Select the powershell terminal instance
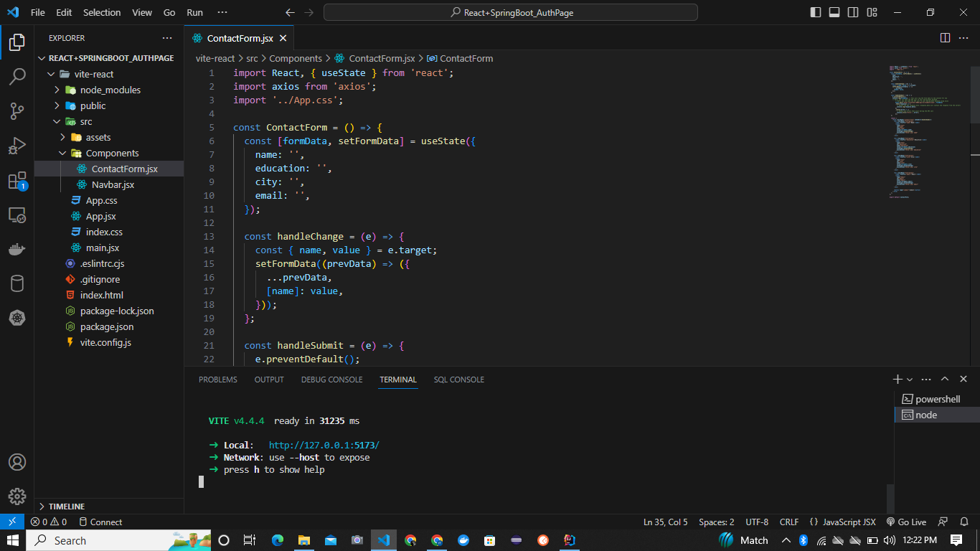 [937, 399]
